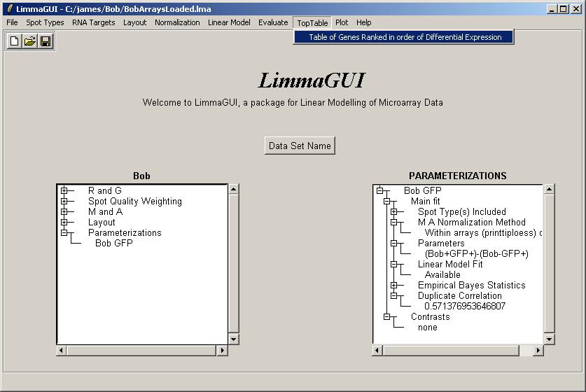This screenshot has height=392, width=586.
Task: Click the Save floppy disk icon
Action: click(x=46, y=41)
